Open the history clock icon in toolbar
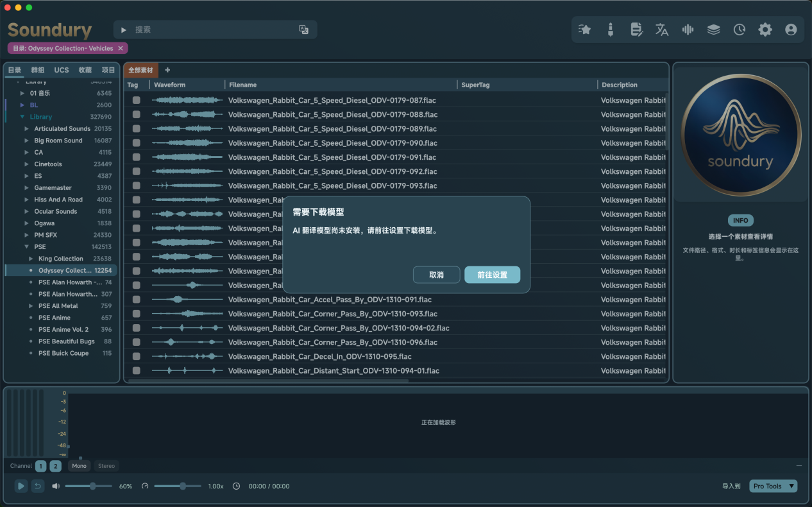This screenshot has width=812, height=507. (x=740, y=30)
